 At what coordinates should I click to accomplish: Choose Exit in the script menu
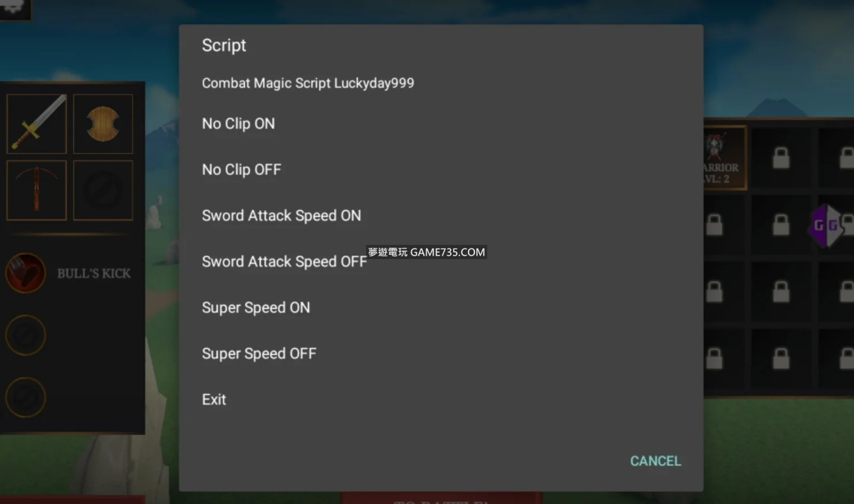[x=441, y=399]
